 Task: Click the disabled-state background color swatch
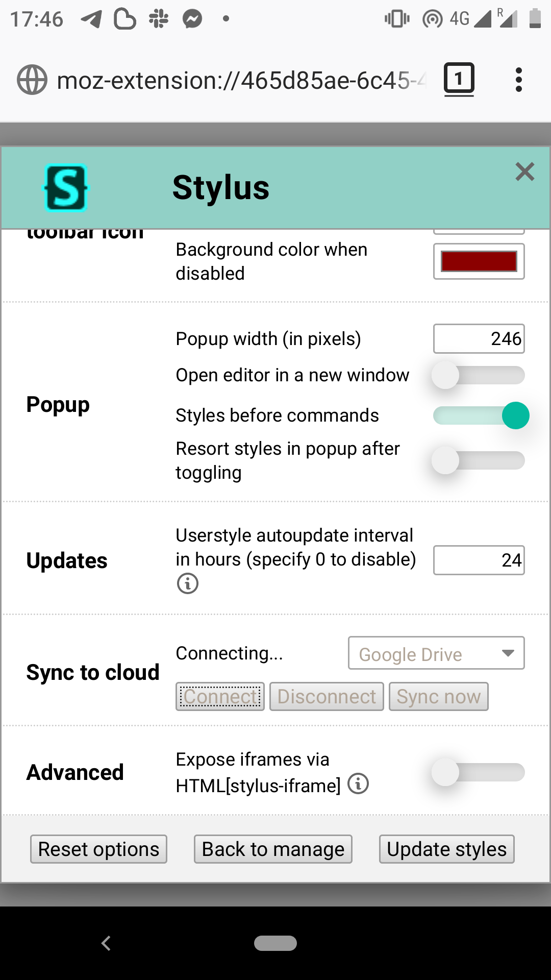[478, 261]
